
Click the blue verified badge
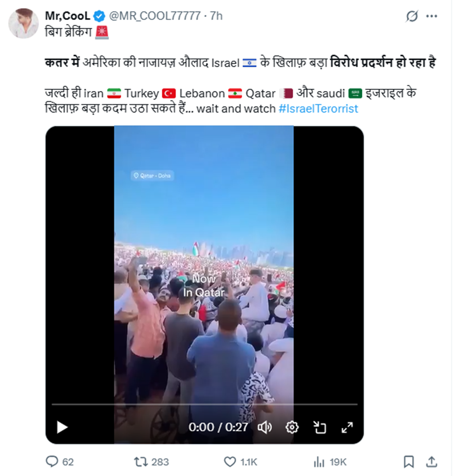pyautogui.click(x=99, y=16)
